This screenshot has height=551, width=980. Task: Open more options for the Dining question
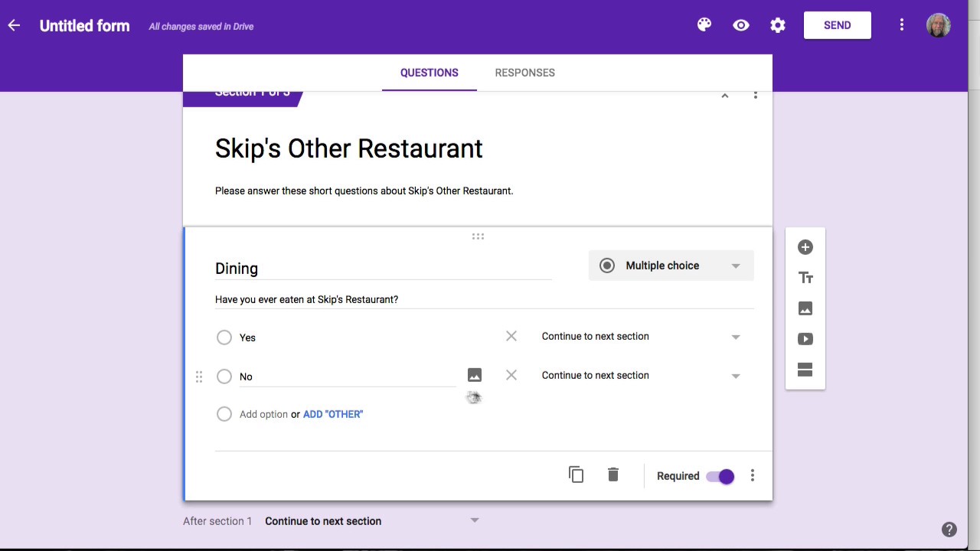tap(753, 476)
